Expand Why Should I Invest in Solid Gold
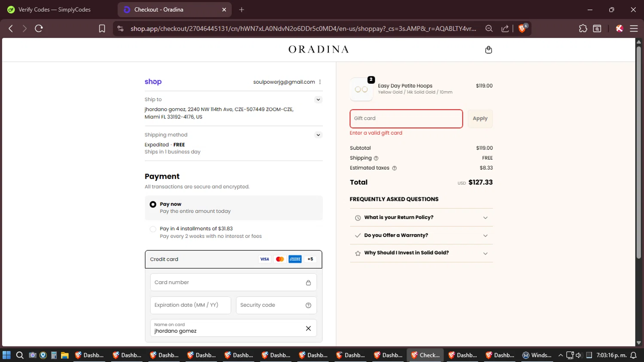This screenshot has width=644, height=362. click(421, 253)
